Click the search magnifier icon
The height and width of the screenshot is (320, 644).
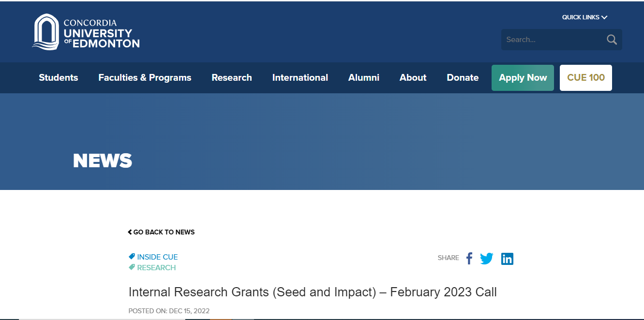[x=612, y=40]
